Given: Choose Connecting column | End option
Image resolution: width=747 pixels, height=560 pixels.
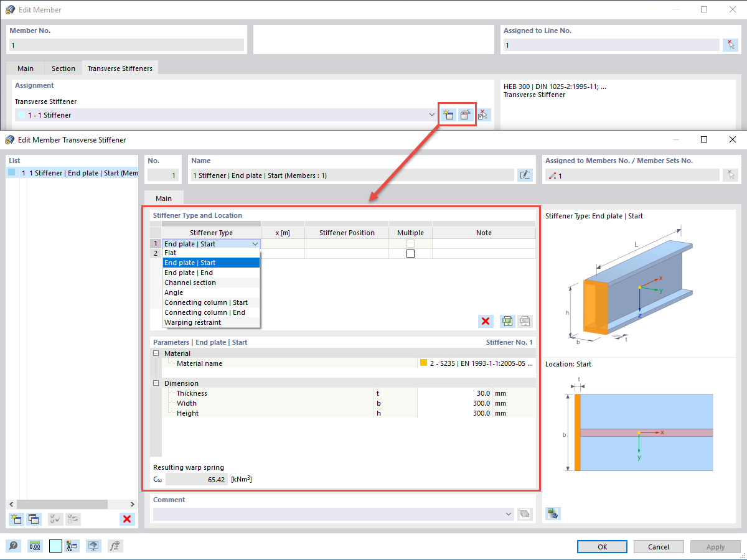Looking at the screenshot, I should coord(211,312).
